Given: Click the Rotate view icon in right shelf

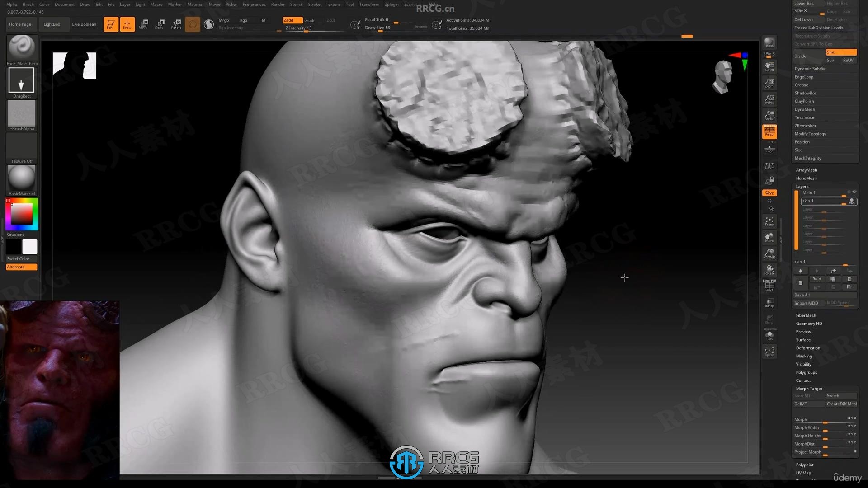Looking at the screenshot, I should coord(769,270).
